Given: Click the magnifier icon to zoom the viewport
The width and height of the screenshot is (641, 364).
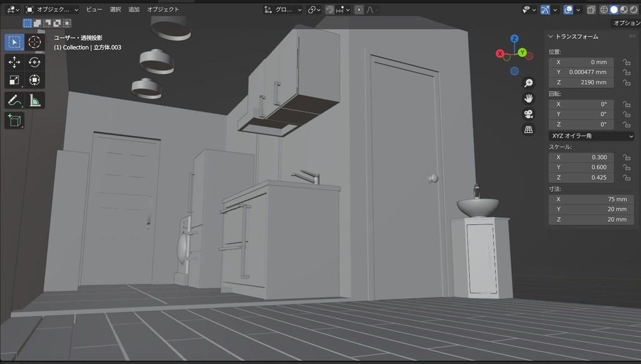Looking at the screenshot, I should coord(529,82).
